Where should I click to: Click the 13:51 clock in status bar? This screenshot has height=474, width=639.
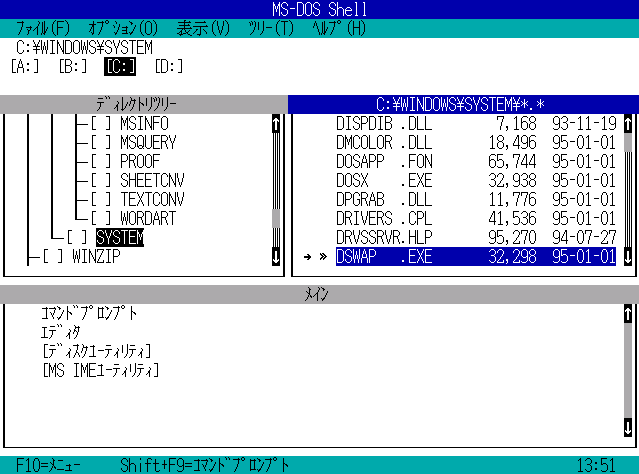(596, 465)
